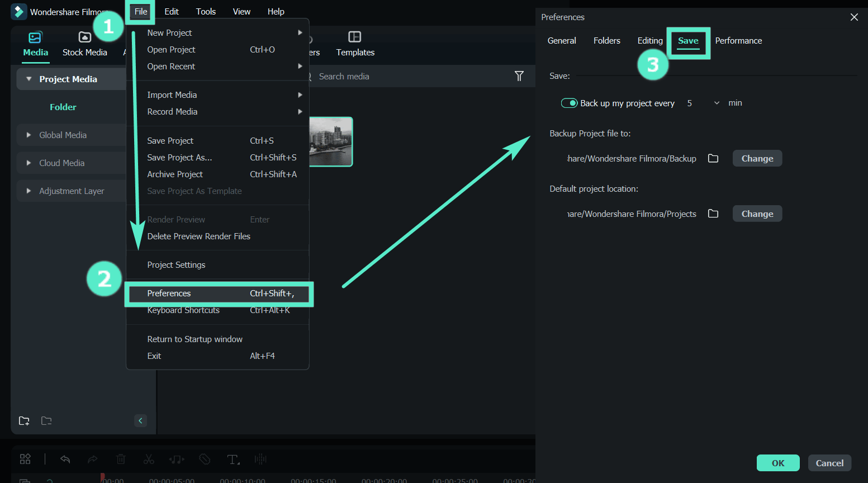Expand the Open Recent submenu
Image resolution: width=868 pixels, height=483 pixels.
300,66
